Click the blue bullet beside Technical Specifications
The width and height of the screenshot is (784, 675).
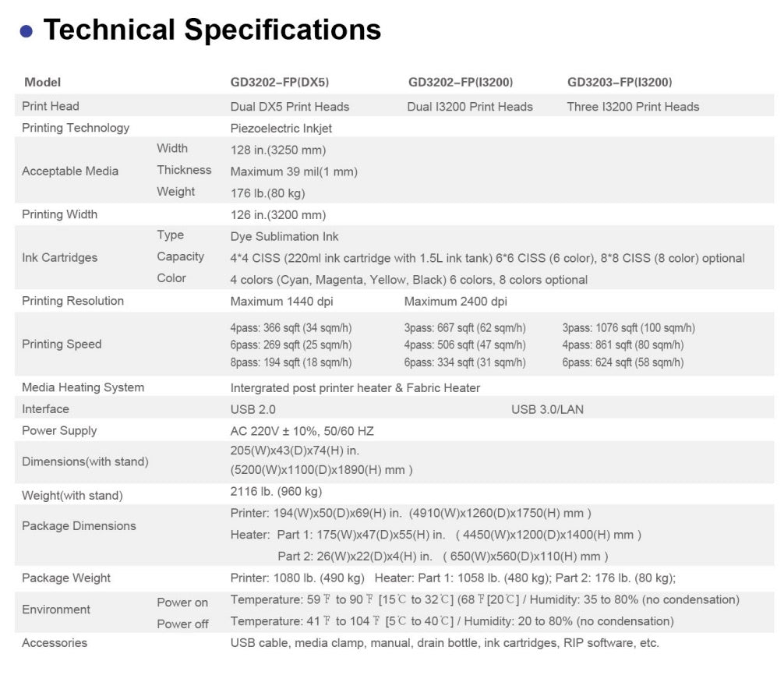click(26, 31)
